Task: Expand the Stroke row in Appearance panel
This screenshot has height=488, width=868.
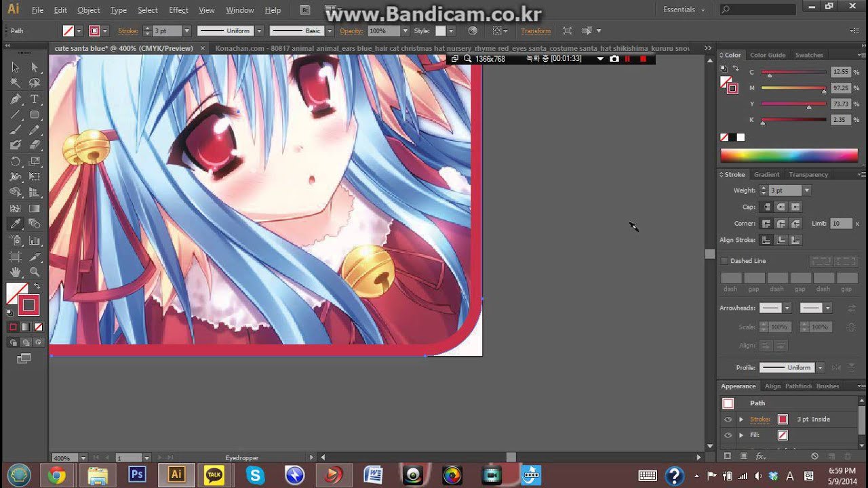Action: [x=741, y=420]
